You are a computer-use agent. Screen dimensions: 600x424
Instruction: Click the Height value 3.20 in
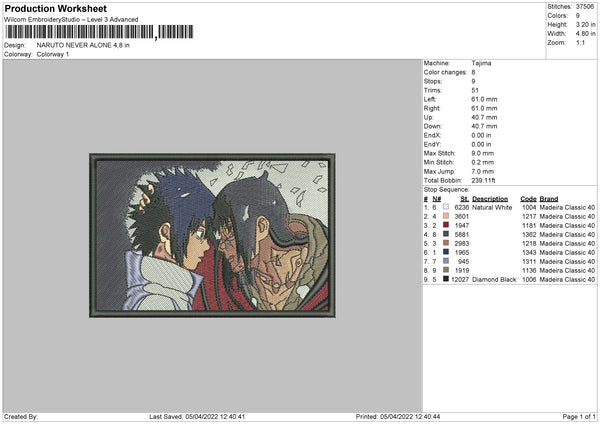coord(585,24)
